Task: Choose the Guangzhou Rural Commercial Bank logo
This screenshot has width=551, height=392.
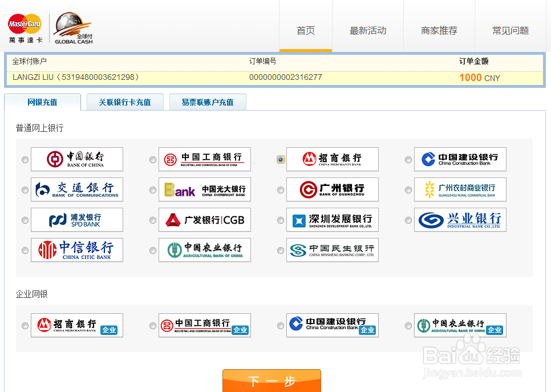Action: point(460,189)
